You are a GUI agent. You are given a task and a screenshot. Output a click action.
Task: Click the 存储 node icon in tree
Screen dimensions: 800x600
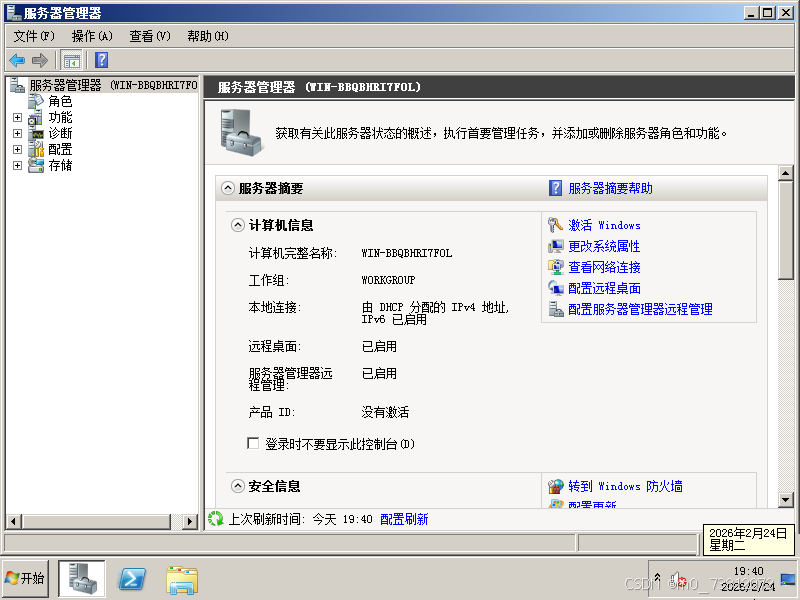36,165
